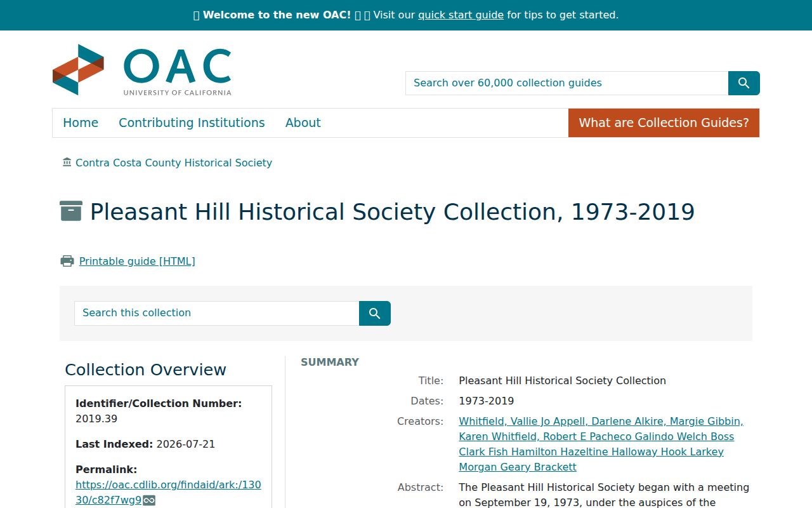
Task: Click the Welcome to the new OAC! banner text
Action: tap(277, 15)
